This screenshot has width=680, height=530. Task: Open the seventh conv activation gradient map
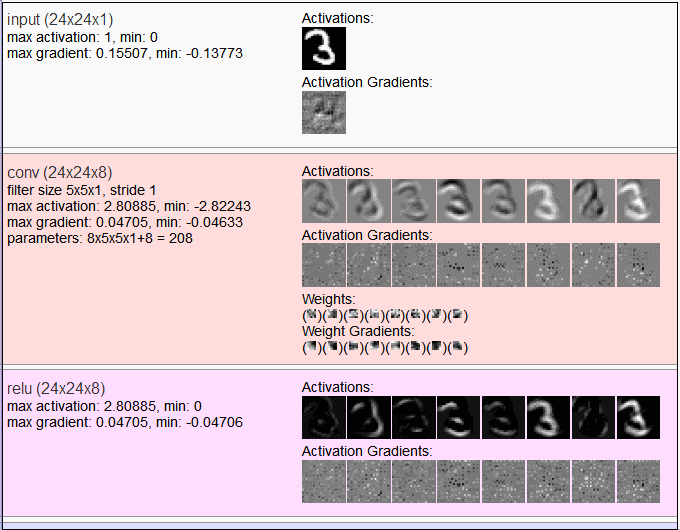[594, 265]
